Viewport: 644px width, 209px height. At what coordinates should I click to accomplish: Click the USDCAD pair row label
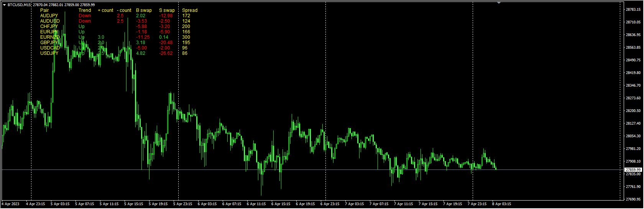tap(50, 48)
